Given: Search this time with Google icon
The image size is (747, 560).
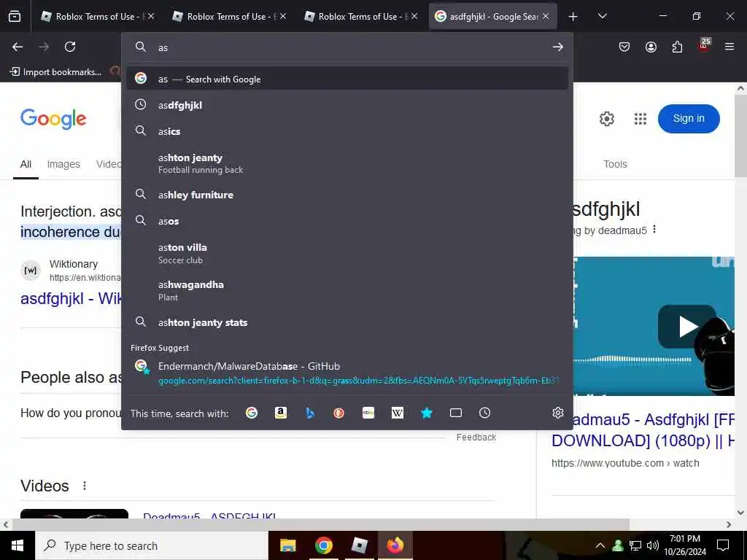Looking at the screenshot, I should (252, 413).
